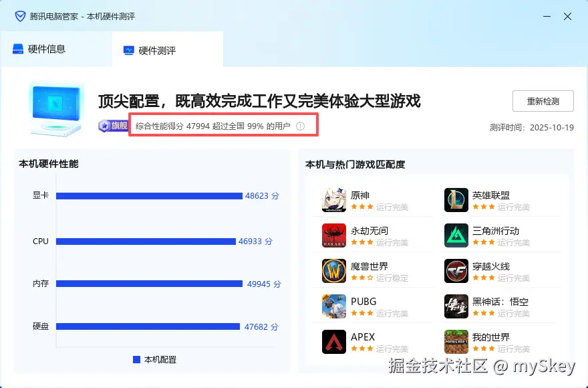Minimize the hardware evaluation window
The height and width of the screenshot is (388, 588).
547,17
